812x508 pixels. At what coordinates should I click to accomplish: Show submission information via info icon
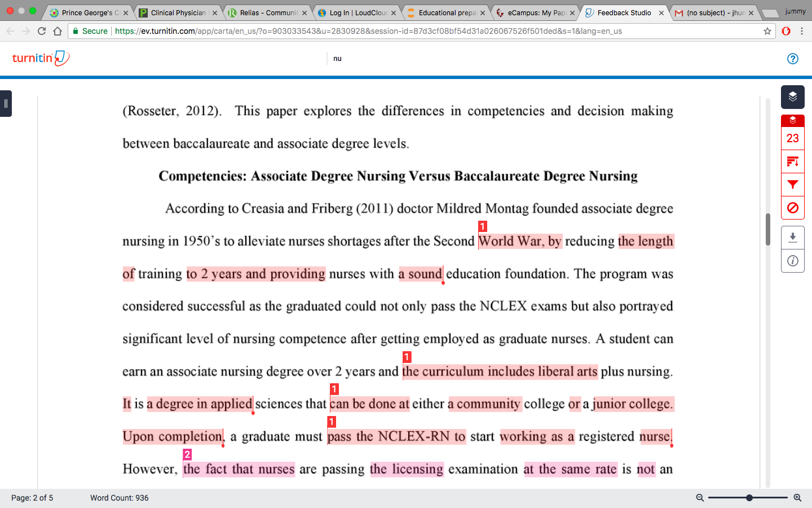792,261
